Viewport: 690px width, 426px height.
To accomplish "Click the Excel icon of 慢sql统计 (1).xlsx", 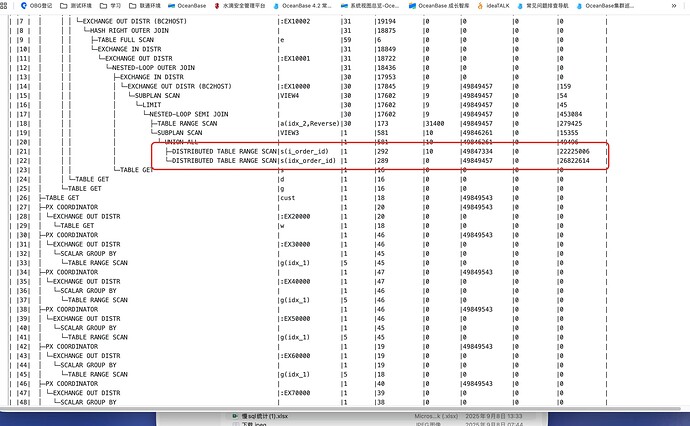I will click(x=235, y=416).
